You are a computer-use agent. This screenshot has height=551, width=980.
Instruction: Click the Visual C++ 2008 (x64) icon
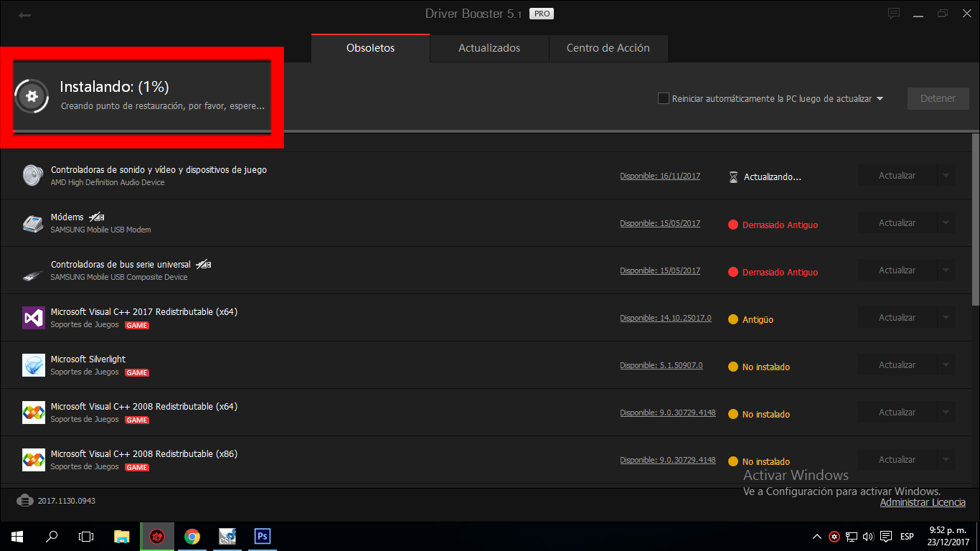33,413
